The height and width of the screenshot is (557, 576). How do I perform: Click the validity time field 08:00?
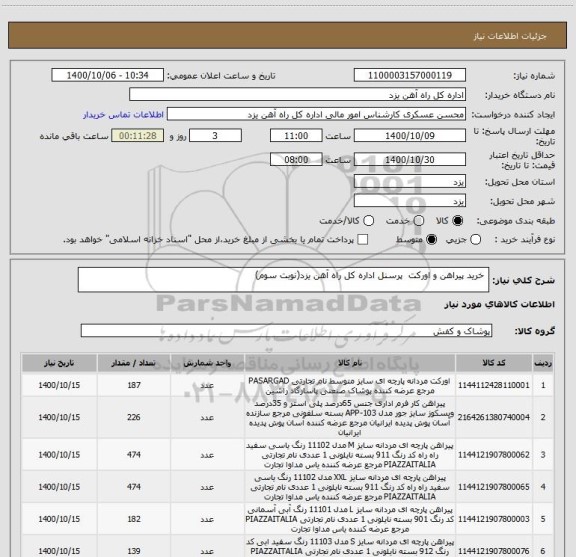(296, 159)
